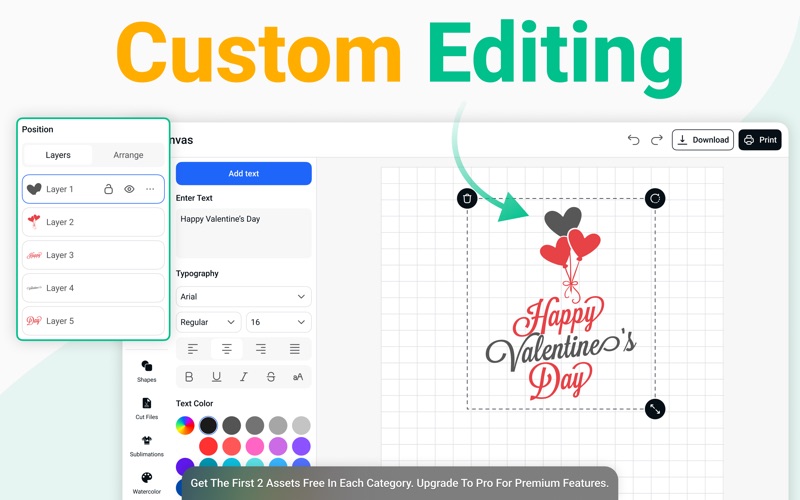Open the Shapes sidebar tool
800x500 pixels.
tap(146, 371)
